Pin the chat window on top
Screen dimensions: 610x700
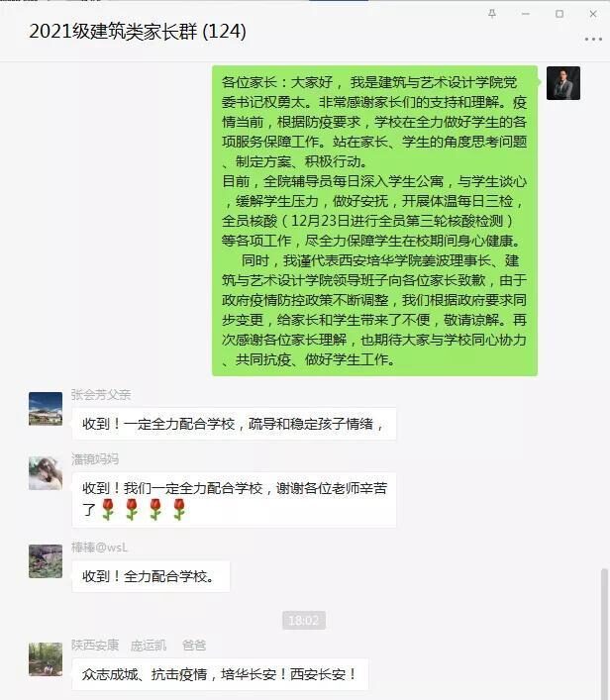coord(492,14)
